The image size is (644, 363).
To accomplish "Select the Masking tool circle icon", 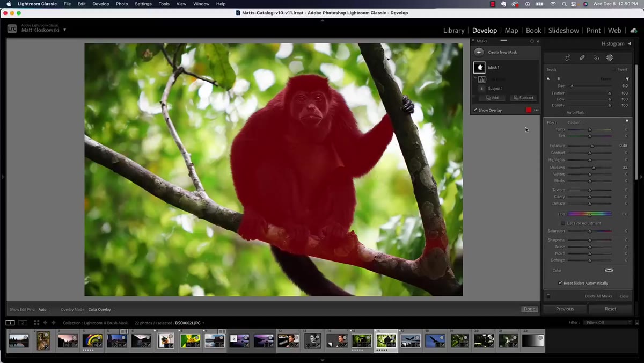I will 610,57.
